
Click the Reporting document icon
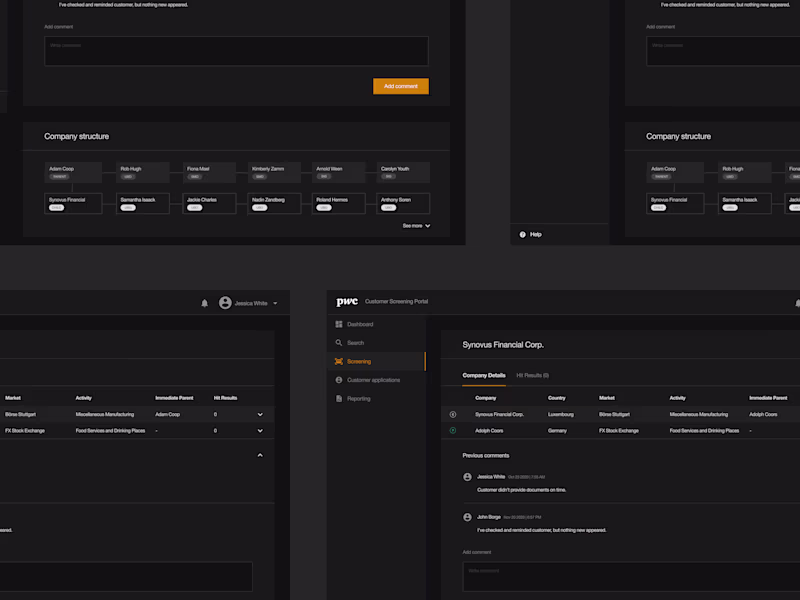coord(339,398)
